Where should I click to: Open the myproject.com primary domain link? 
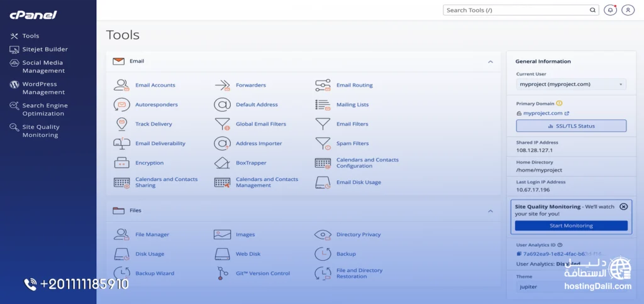point(543,114)
